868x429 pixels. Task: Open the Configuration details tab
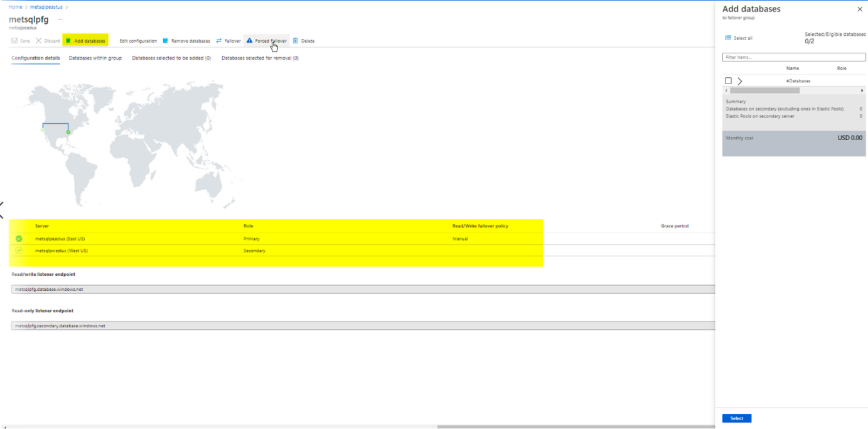pyautogui.click(x=36, y=58)
